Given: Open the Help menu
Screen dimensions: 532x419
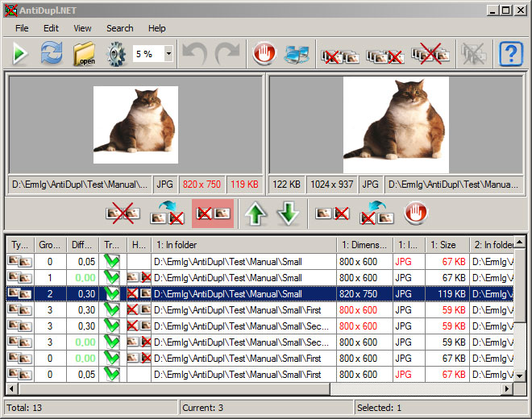Looking at the screenshot, I should coord(156,28).
